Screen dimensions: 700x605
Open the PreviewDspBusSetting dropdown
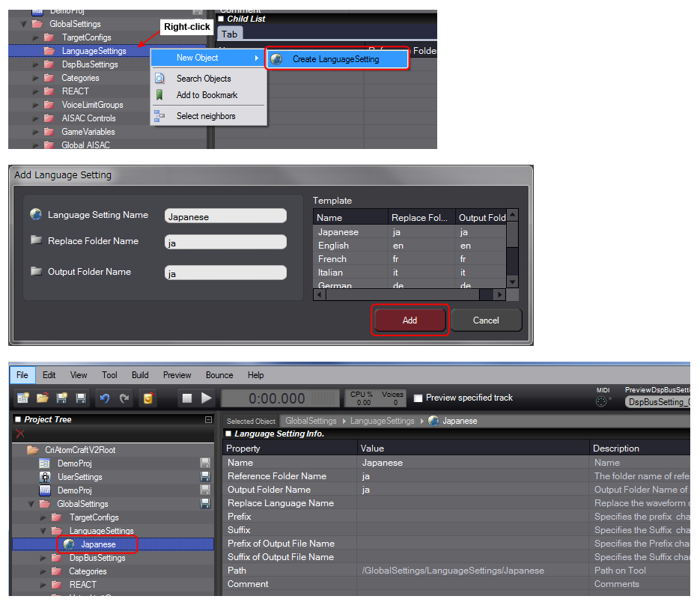coord(657,402)
